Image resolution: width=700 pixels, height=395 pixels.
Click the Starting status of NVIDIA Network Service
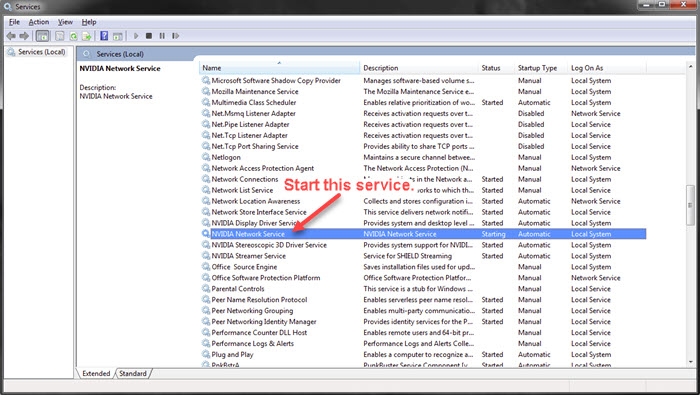tap(493, 234)
